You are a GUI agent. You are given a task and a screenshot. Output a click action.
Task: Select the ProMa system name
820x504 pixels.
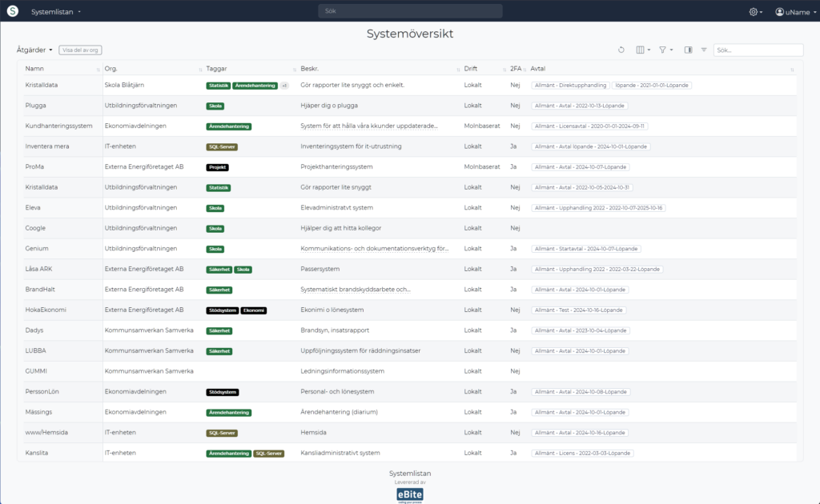(x=34, y=166)
